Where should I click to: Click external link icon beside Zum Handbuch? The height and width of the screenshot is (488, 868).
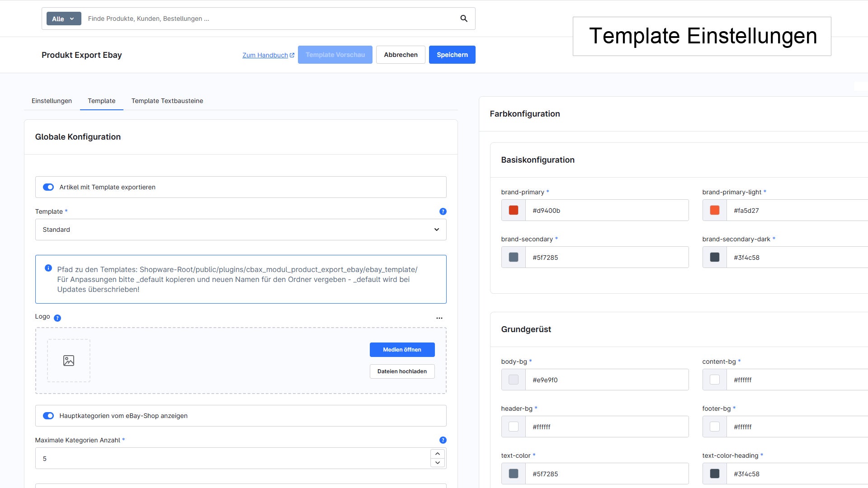[292, 55]
